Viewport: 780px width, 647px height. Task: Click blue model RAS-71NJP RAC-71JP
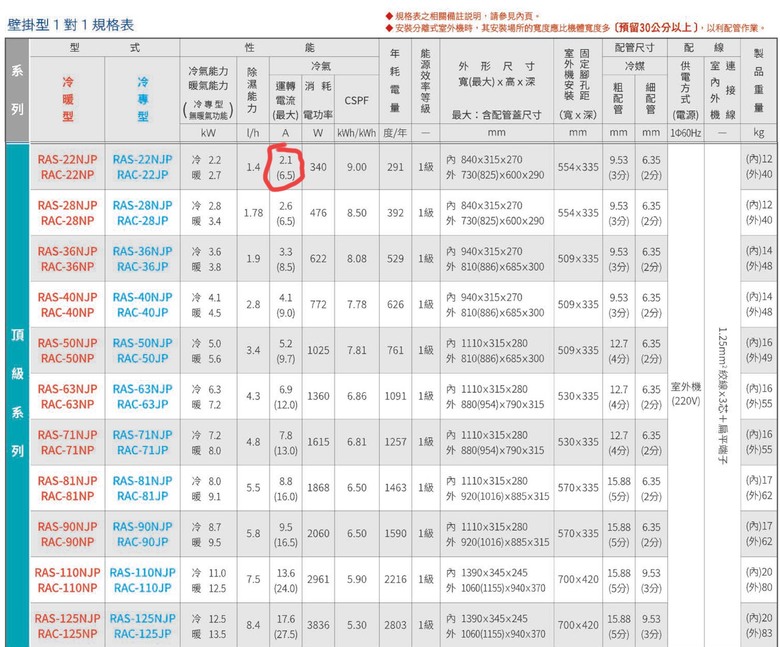[143, 442]
